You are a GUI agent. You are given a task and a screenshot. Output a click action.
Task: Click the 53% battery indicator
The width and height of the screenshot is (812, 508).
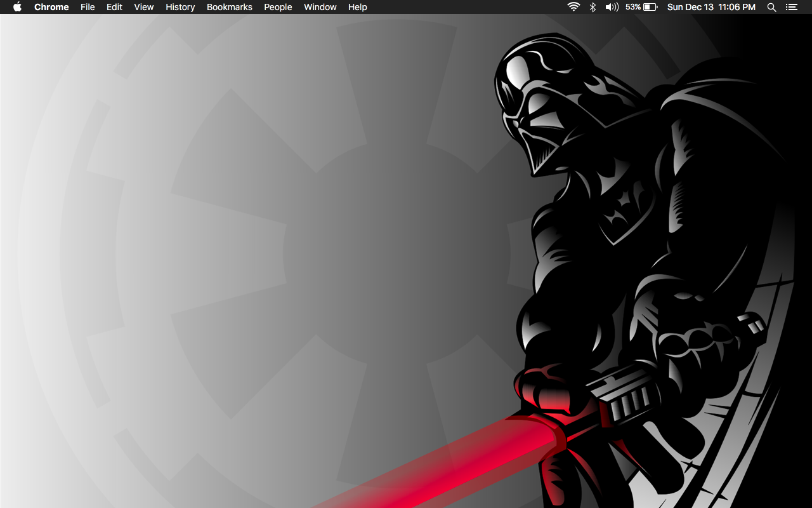[x=641, y=7]
